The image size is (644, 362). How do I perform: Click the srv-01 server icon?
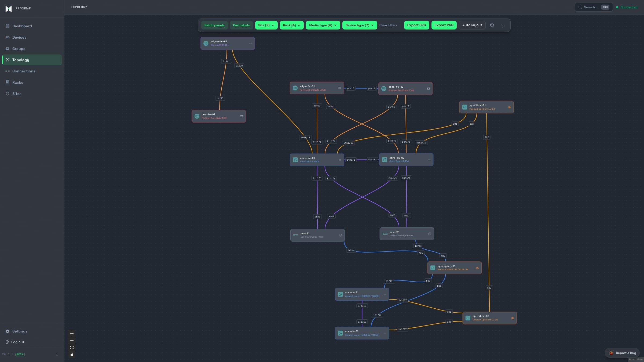(x=296, y=235)
